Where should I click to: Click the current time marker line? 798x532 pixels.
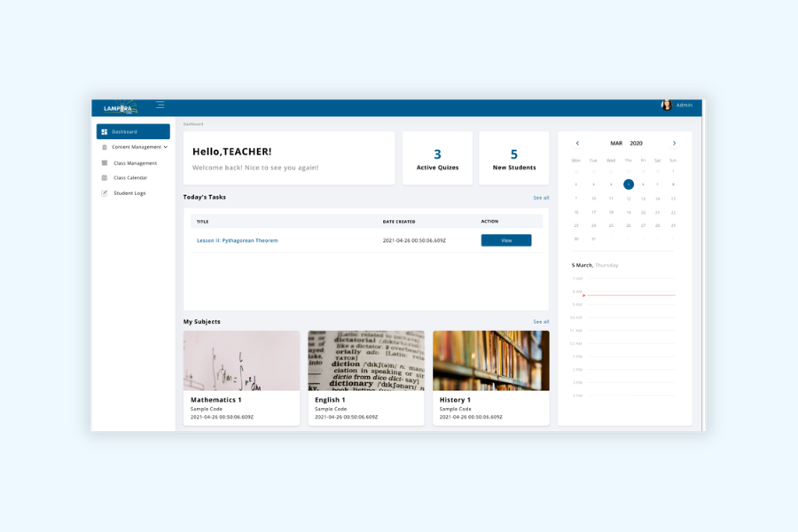(630, 295)
